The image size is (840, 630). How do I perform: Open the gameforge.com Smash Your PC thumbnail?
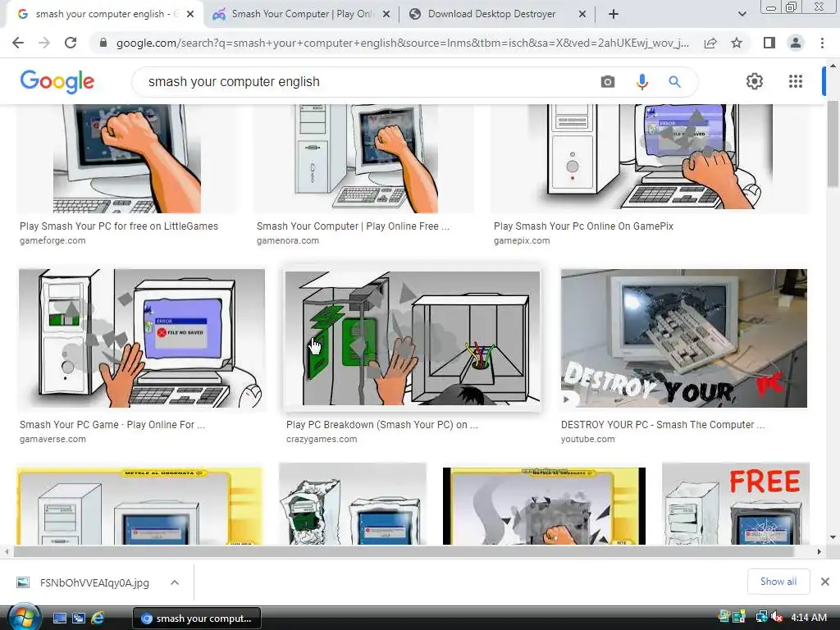[x=127, y=159]
